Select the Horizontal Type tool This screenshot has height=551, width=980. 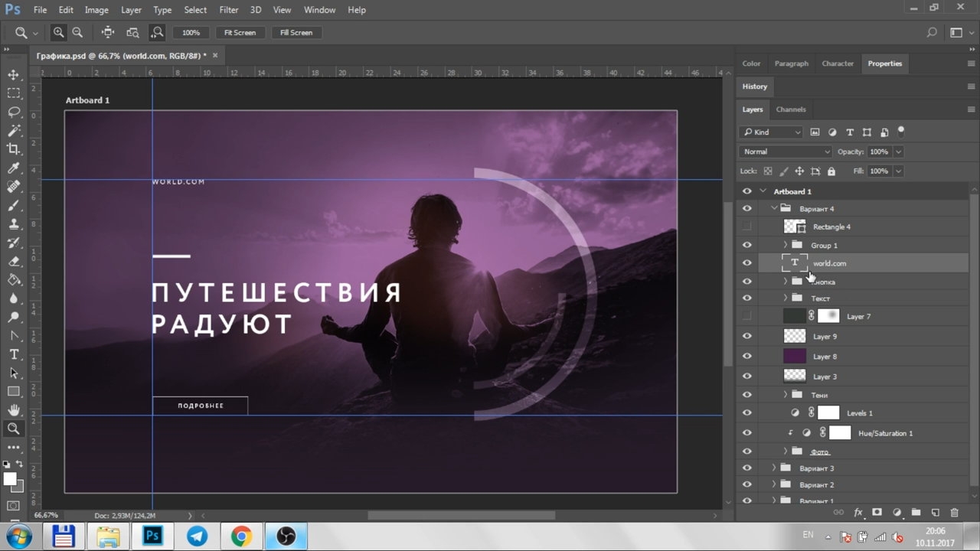pos(14,354)
